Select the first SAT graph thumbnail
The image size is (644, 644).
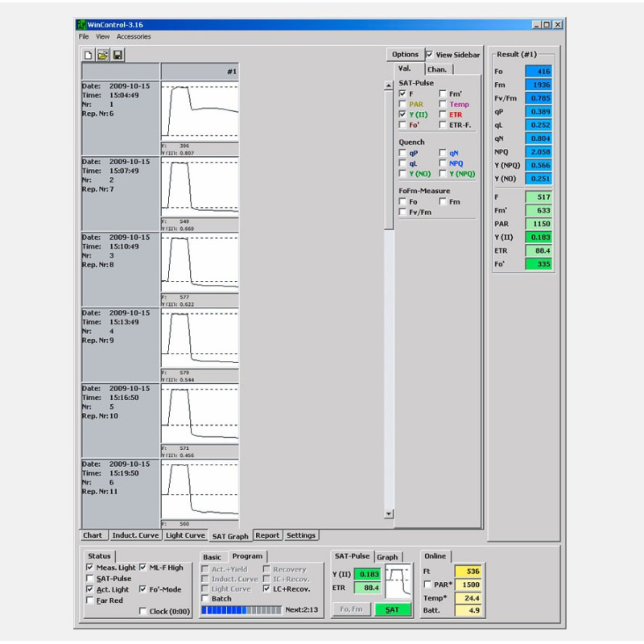tap(200, 111)
